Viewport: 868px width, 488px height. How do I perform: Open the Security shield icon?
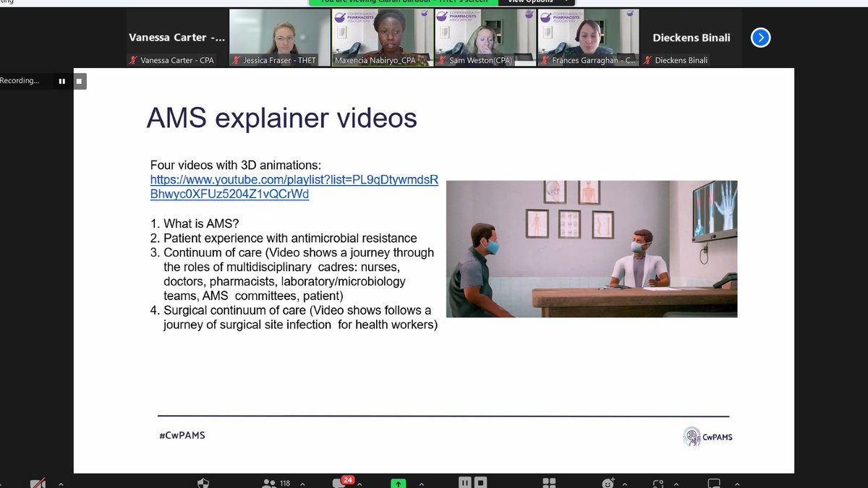pyautogui.click(x=204, y=483)
